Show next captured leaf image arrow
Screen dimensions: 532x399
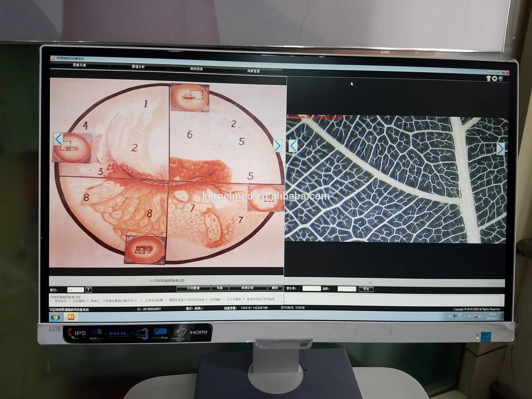pos(500,149)
